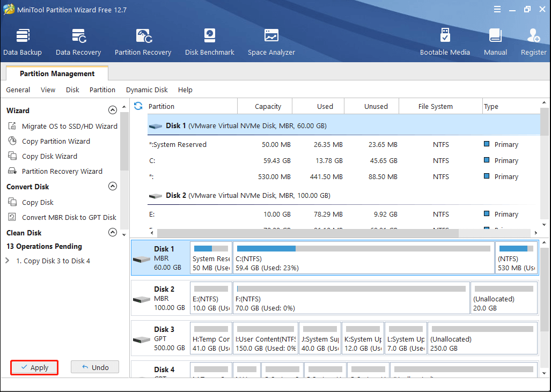
Task: Collapse the Wizard section
Action: (x=113, y=110)
